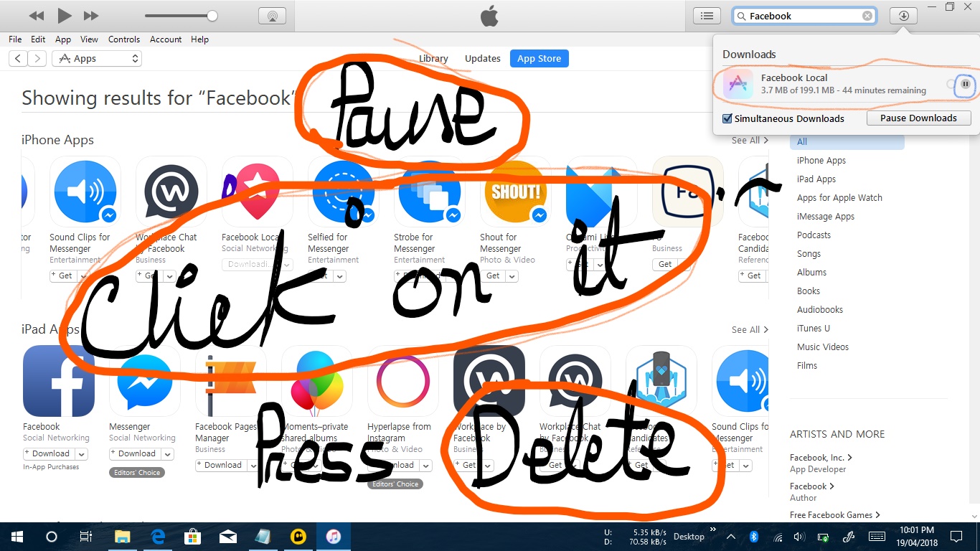This screenshot has height=551, width=980.
Task: Download the Messenger iPad app
Action: [135, 453]
